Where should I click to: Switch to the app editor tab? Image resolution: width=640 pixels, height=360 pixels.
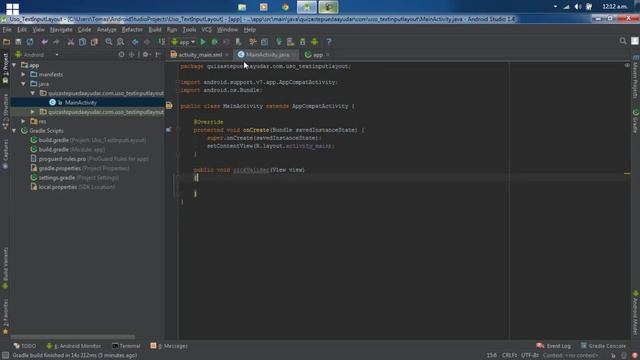point(318,55)
